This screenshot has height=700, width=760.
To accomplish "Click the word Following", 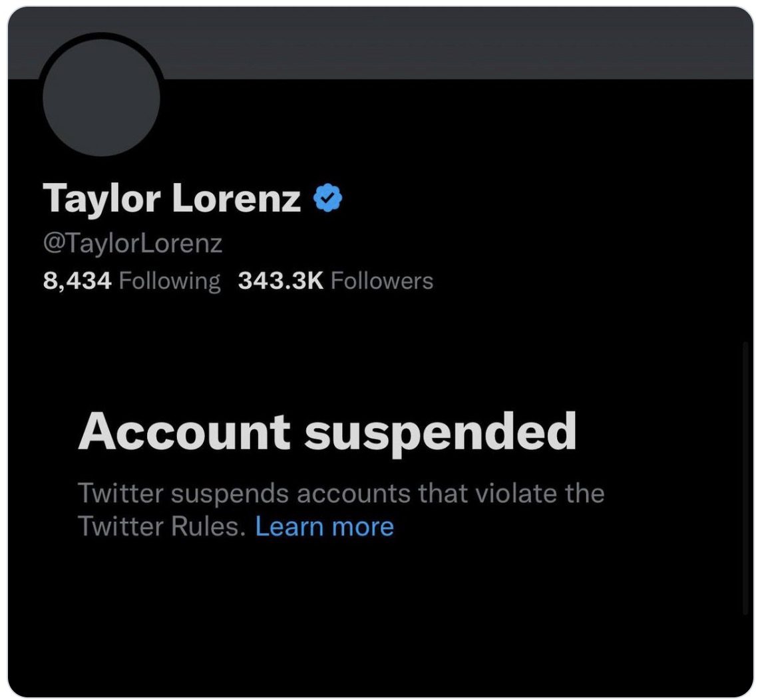I will point(170,281).
